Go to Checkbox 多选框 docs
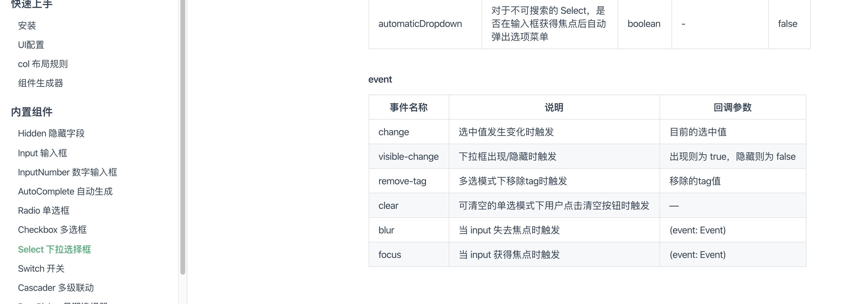Image resolution: width=868 pixels, height=304 pixels. (x=52, y=229)
